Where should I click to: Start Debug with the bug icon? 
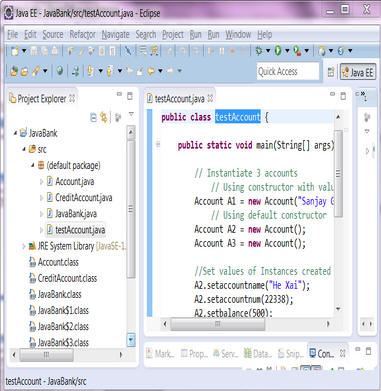(258, 51)
